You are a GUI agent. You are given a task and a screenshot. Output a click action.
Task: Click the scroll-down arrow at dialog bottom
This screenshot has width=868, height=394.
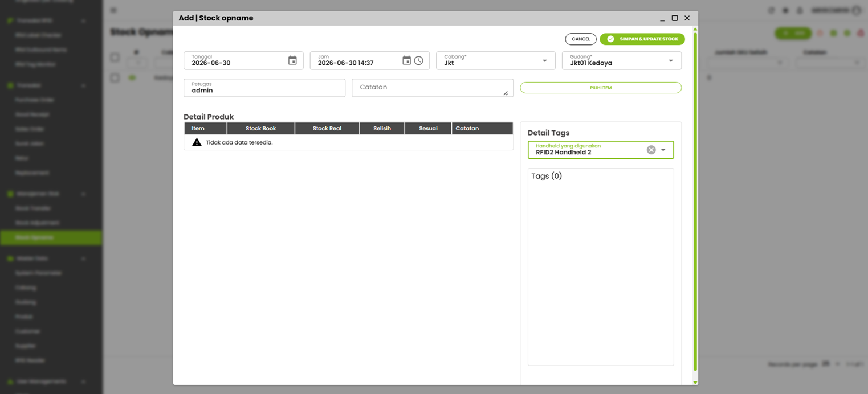[695, 382]
